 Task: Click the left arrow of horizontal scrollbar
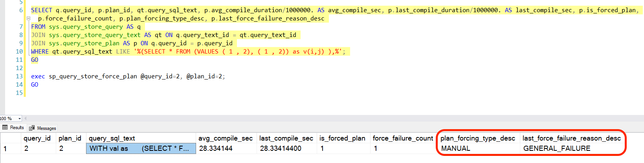point(26,118)
